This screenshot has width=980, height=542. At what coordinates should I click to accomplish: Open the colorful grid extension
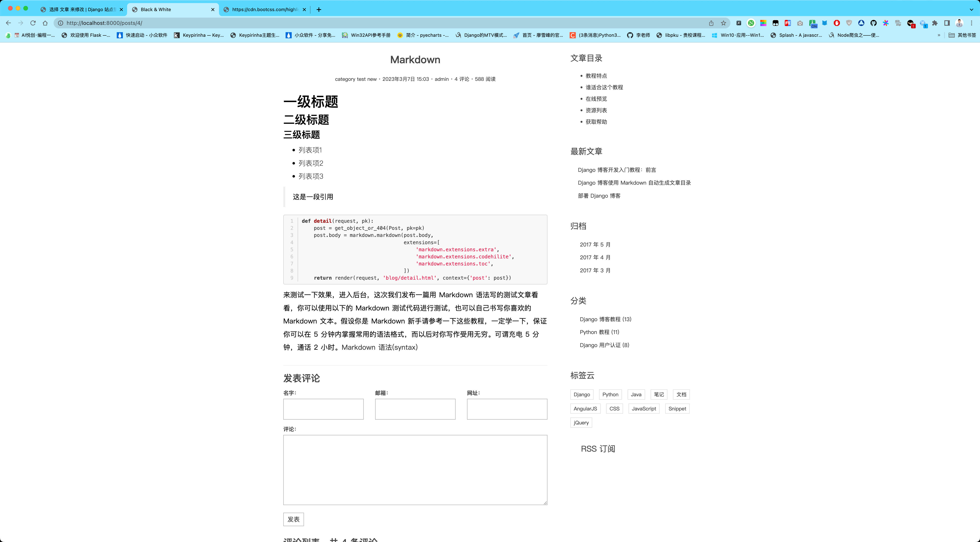(763, 23)
